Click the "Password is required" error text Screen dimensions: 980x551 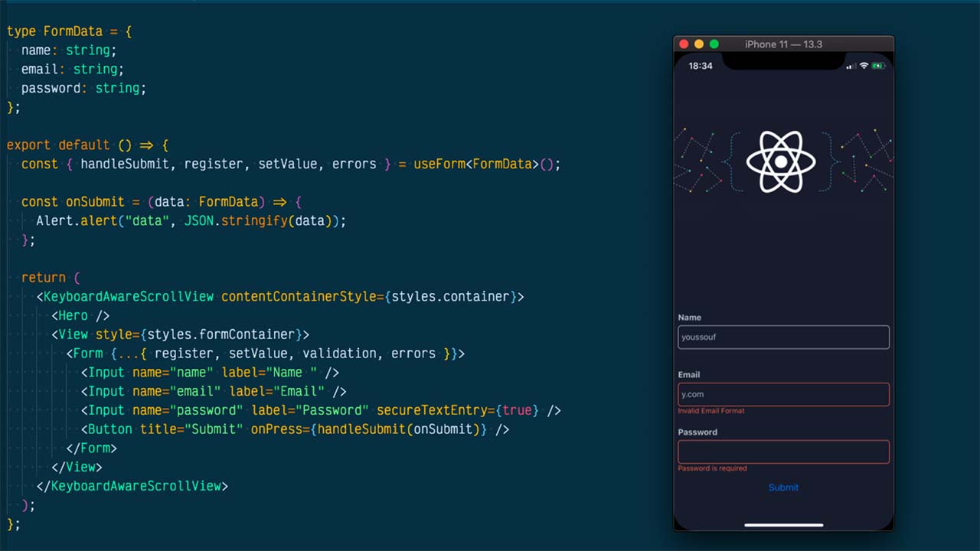click(712, 468)
